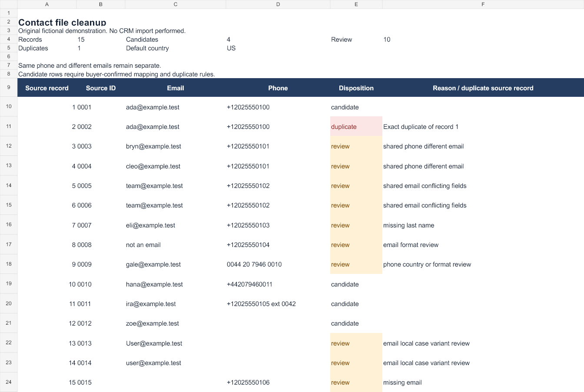The height and width of the screenshot is (392, 584).
Task: Select the 'review' disposition for record 15
Action: click(x=356, y=382)
